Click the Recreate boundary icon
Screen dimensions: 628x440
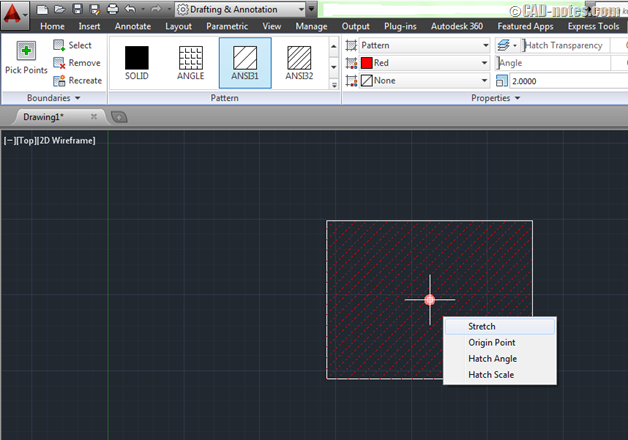tap(60, 80)
